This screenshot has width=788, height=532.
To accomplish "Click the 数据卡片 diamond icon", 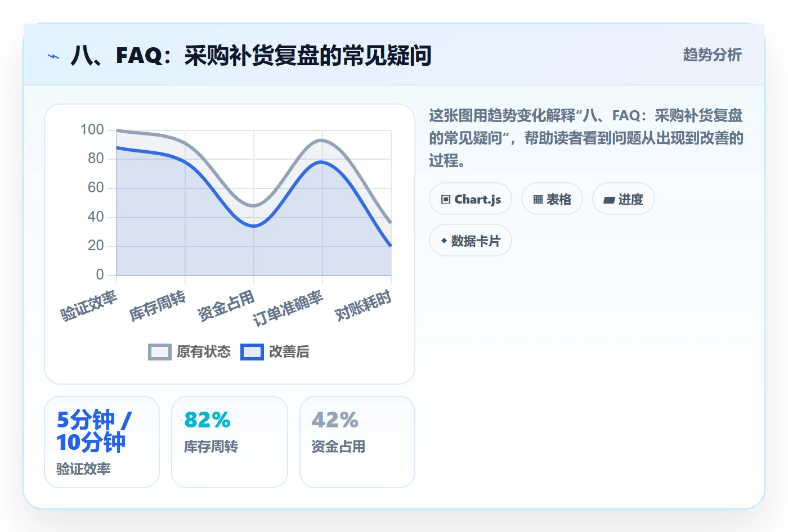I will click(444, 241).
